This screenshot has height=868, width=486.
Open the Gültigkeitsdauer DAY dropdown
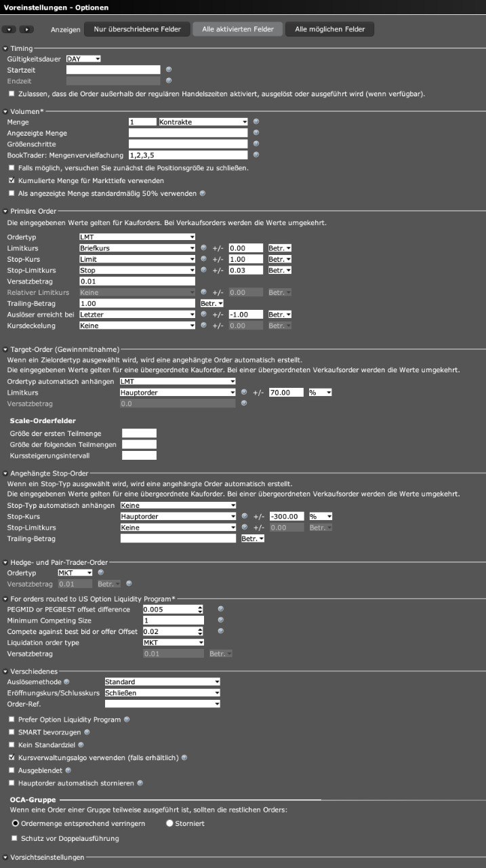point(83,59)
